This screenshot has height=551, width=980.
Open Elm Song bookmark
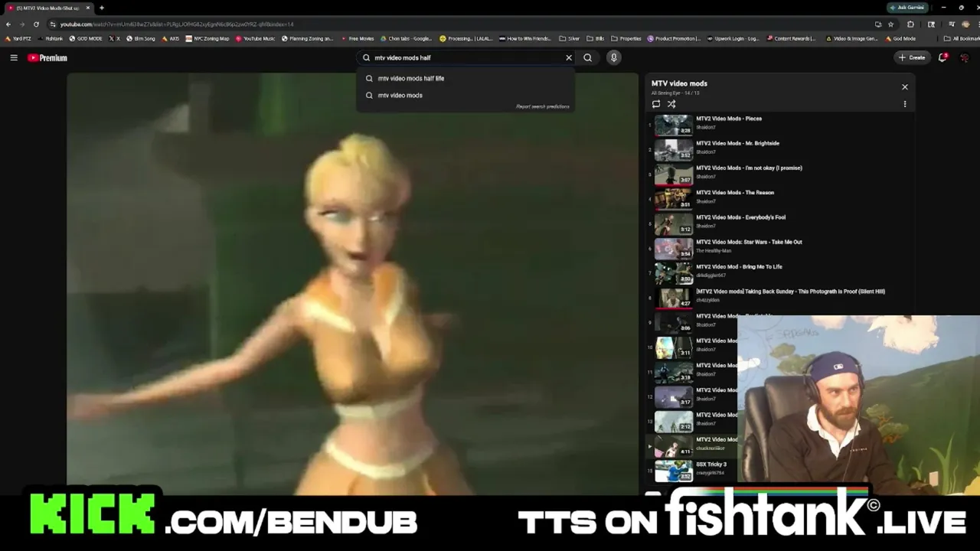(141, 38)
